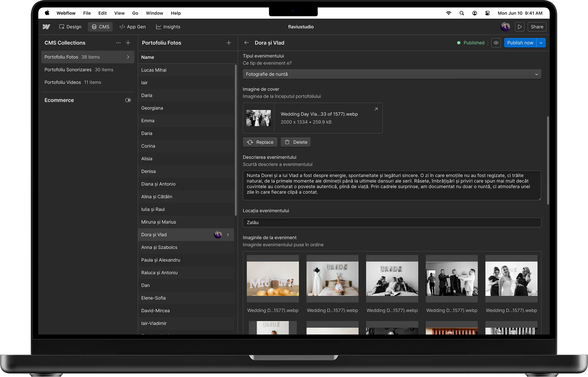This screenshot has width=588, height=377.
Task: Open the View menu
Action: click(119, 13)
